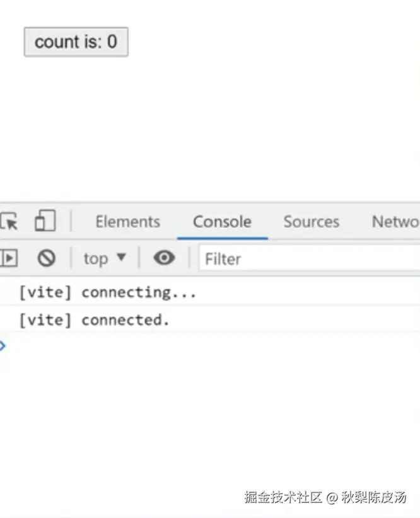Select the Network tab
Image resolution: width=420 pixels, height=518 pixels.
coord(395,222)
